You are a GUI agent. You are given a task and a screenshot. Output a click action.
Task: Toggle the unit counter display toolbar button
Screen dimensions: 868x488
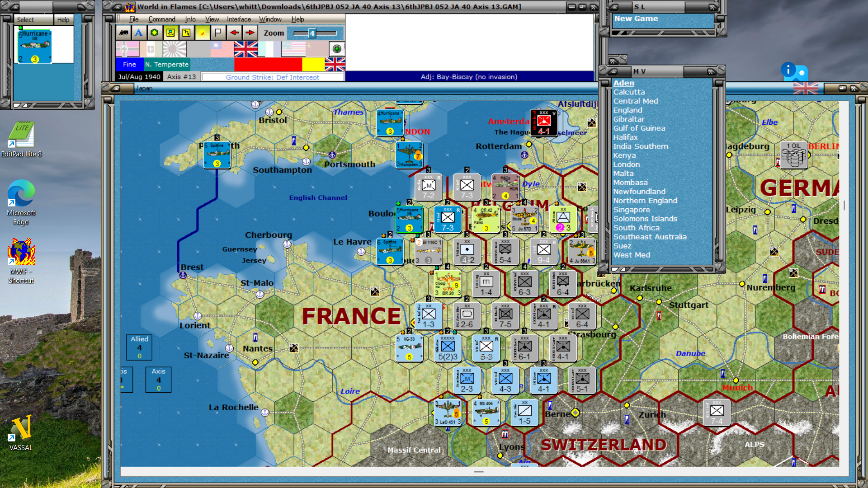coord(170,33)
